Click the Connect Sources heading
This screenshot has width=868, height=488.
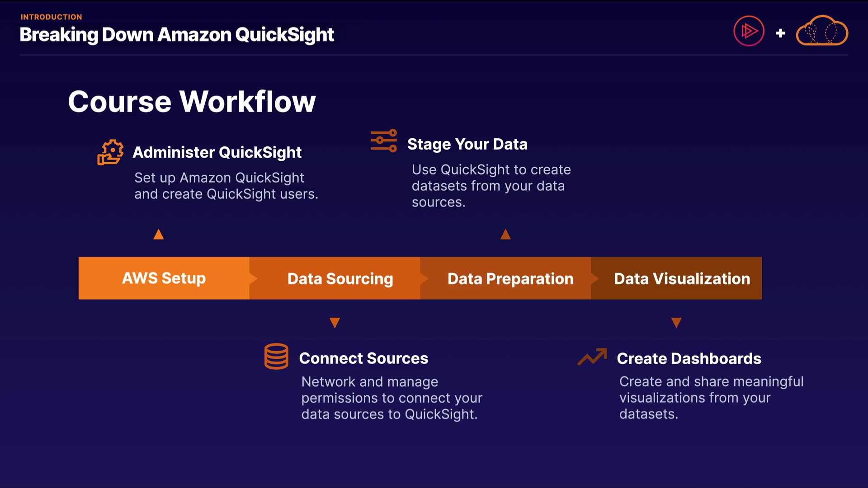coord(363,358)
